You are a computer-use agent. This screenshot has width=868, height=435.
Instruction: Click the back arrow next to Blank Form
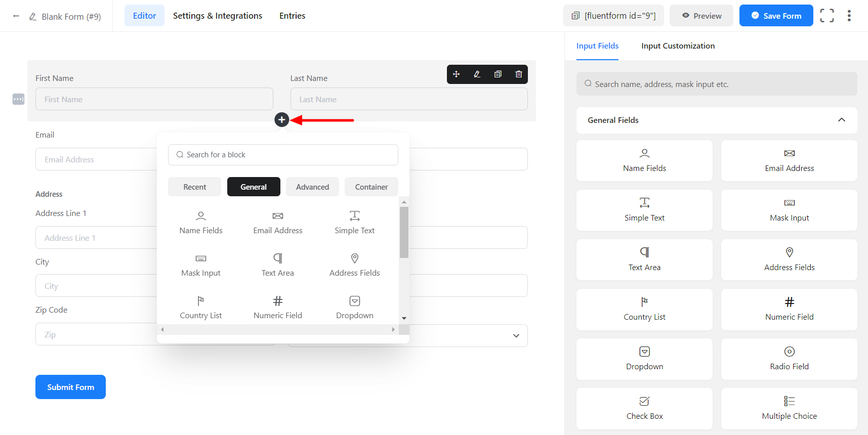(x=16, y=16)
